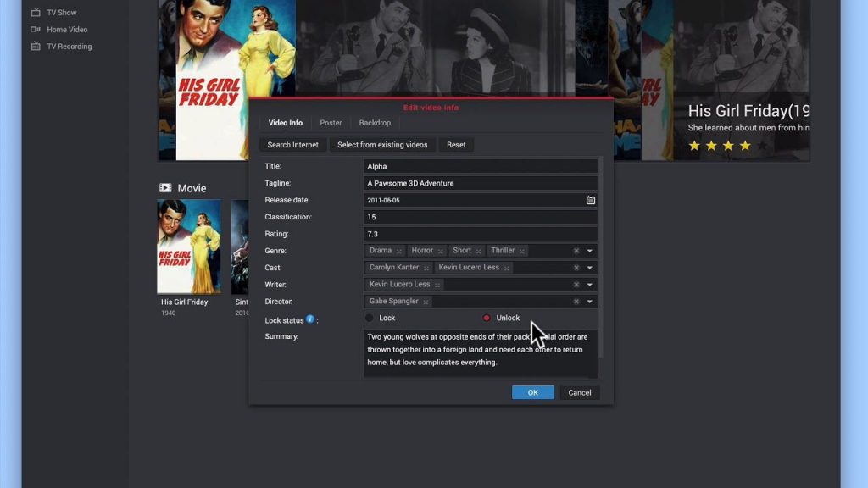
Task: Switch to the Backdrop tab
Action: [x=375, y=123]
